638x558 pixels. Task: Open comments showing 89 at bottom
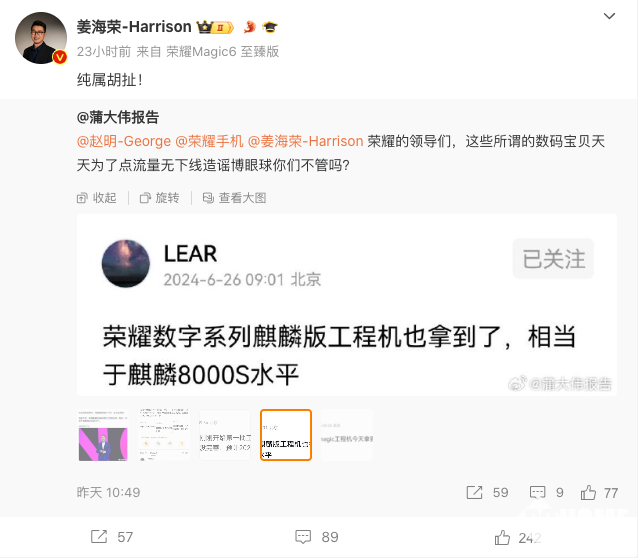pyautogui.click(x=303, y=537)
